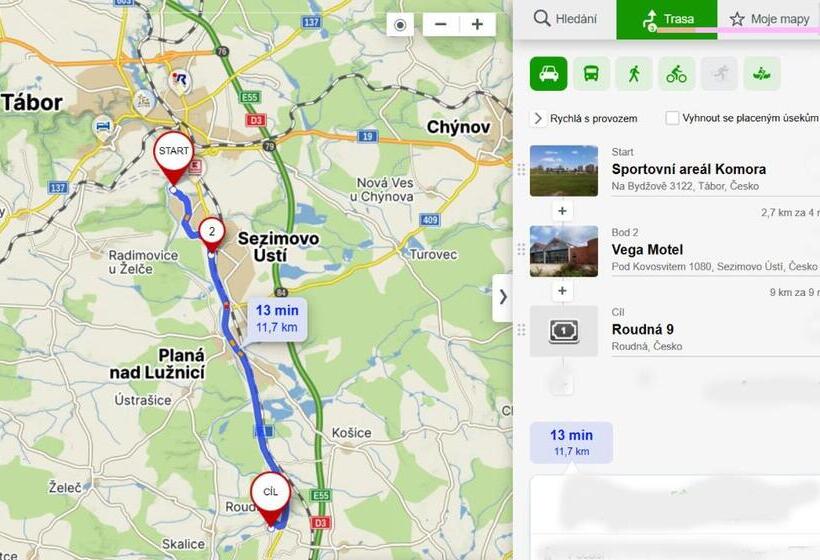Select car route mode
820x560 pixels.
pos(548,74)
